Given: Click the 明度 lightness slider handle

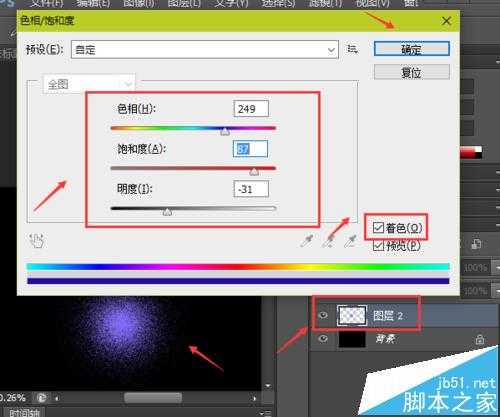Looking at the screenshot, I should click(x=167, y=212).
